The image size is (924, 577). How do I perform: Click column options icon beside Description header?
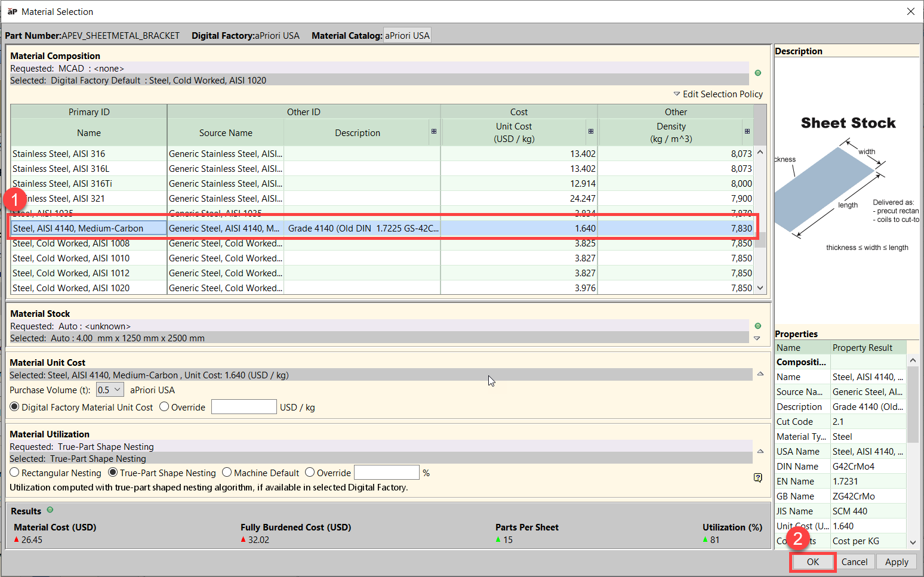434,131
